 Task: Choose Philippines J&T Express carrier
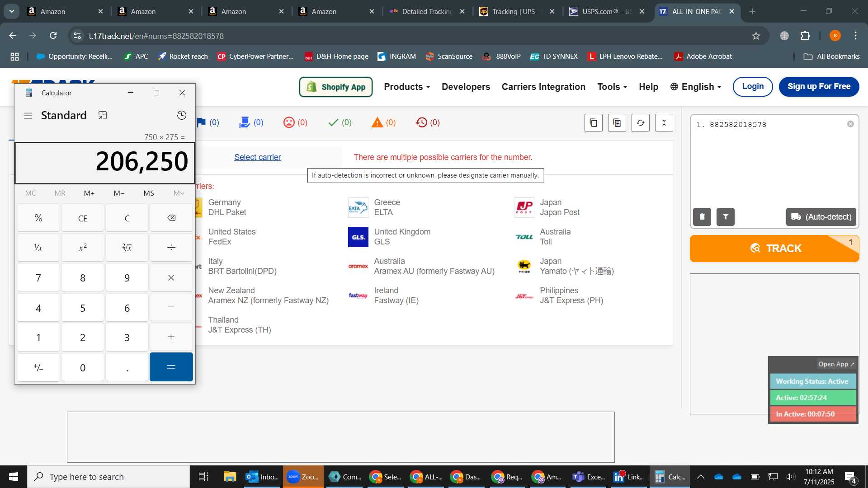(559, 296)
